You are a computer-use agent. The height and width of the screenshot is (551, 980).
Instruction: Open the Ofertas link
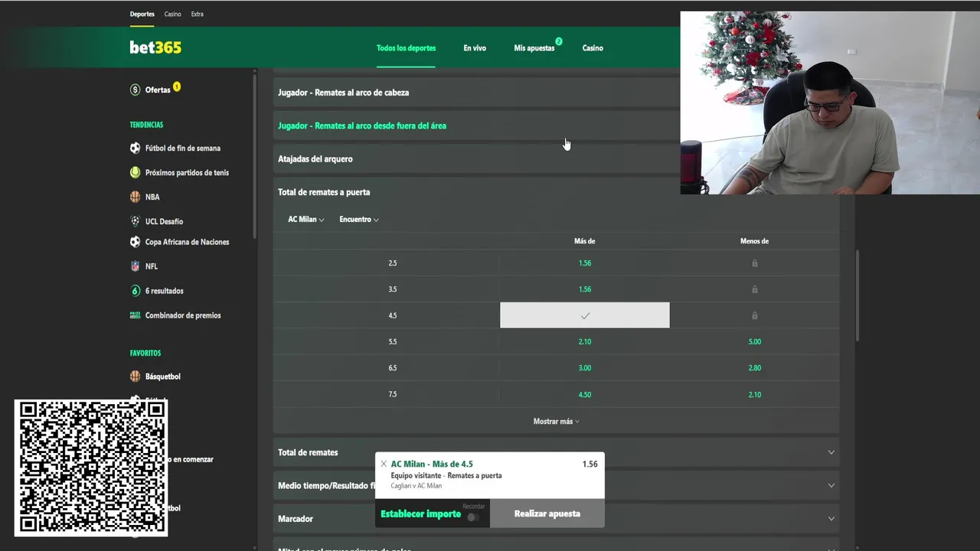click(158, 90)
